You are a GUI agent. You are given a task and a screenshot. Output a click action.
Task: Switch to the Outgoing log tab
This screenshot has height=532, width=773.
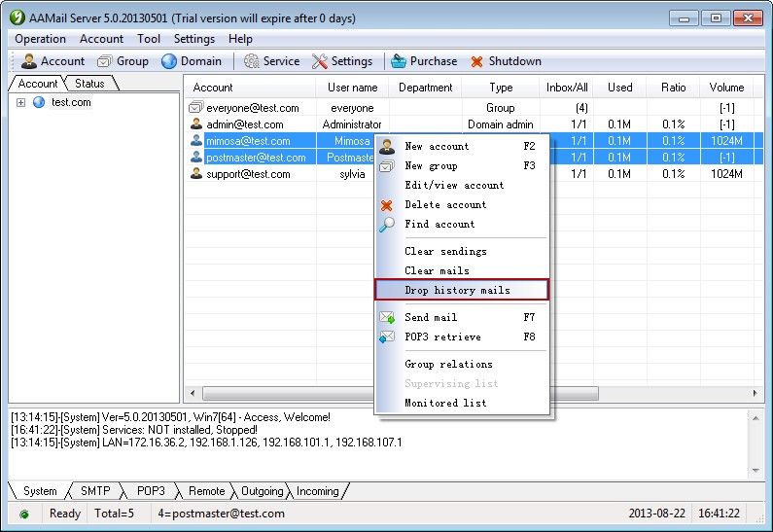point(262,491)
